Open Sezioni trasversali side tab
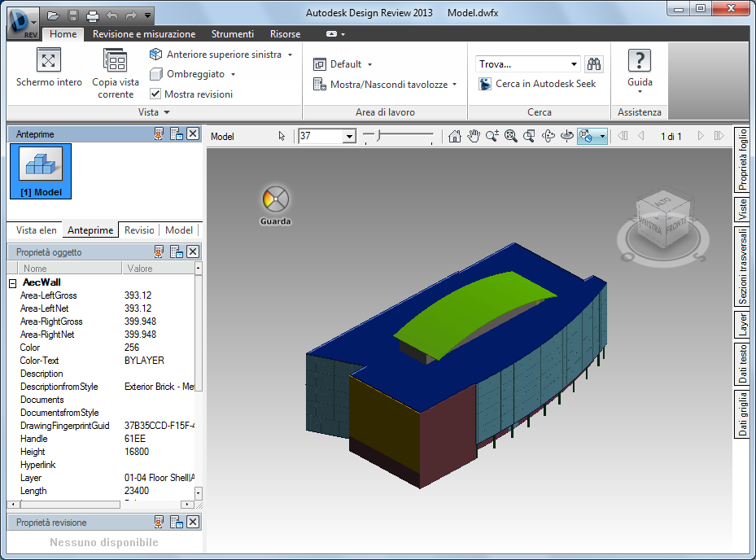Image resolution: width=756 pixels, height=560 pixels. pyautogui.click(x=743, y=266)
